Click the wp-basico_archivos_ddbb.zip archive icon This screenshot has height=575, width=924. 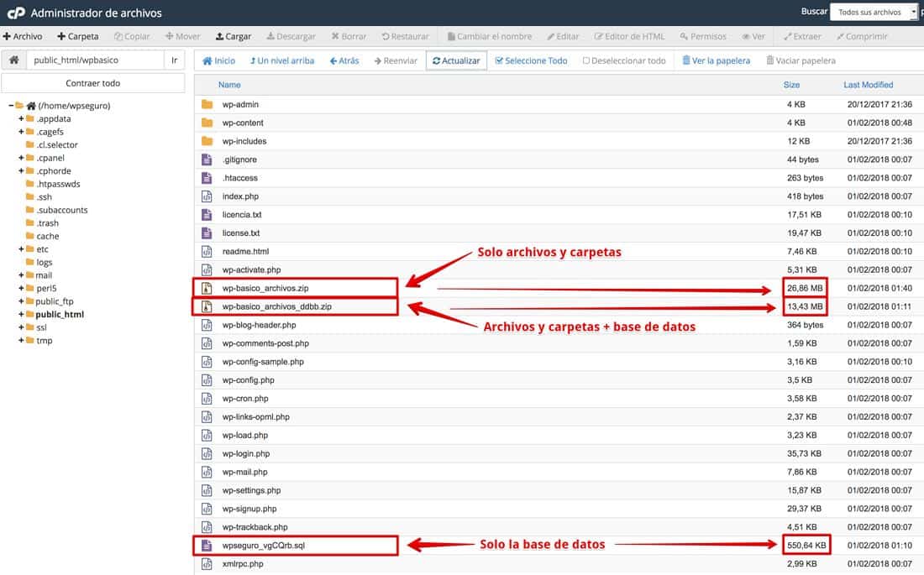(207, 306)
